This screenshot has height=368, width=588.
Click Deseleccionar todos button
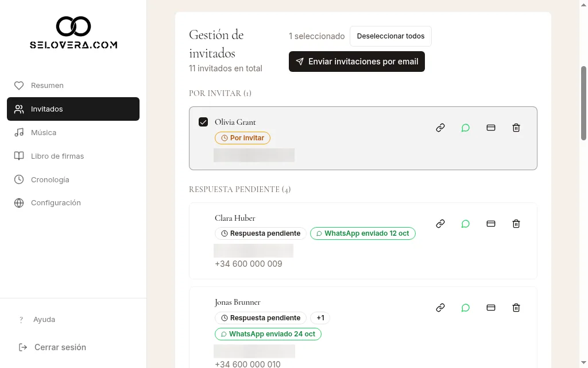[x=390, y=36]
